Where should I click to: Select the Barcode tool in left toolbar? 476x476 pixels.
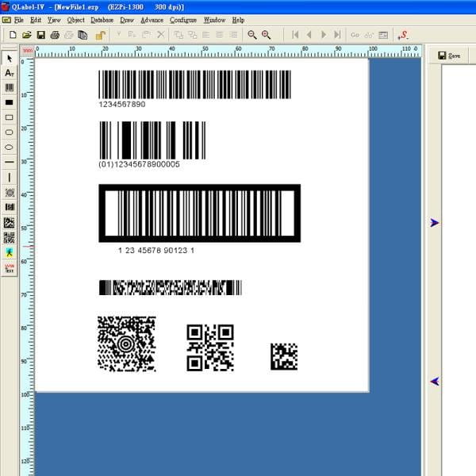pyautogui.click(x=10, y=87)
